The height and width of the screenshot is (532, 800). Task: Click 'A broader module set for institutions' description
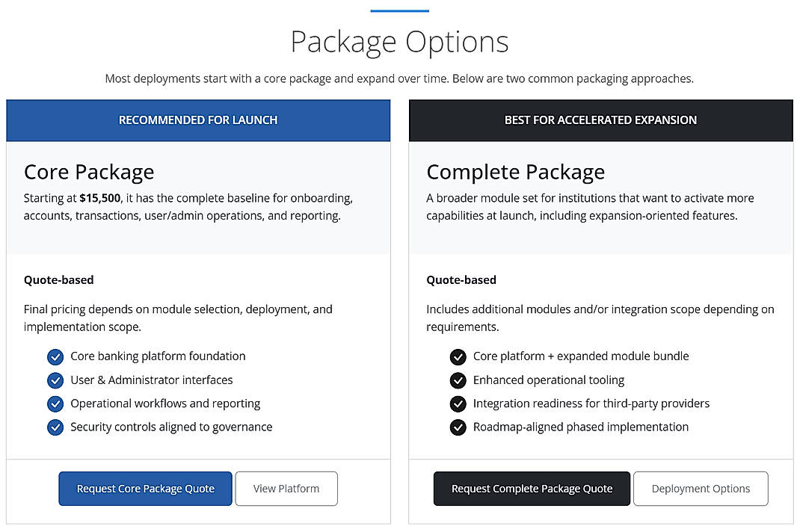pyautogui.click(x=590, y=206)
